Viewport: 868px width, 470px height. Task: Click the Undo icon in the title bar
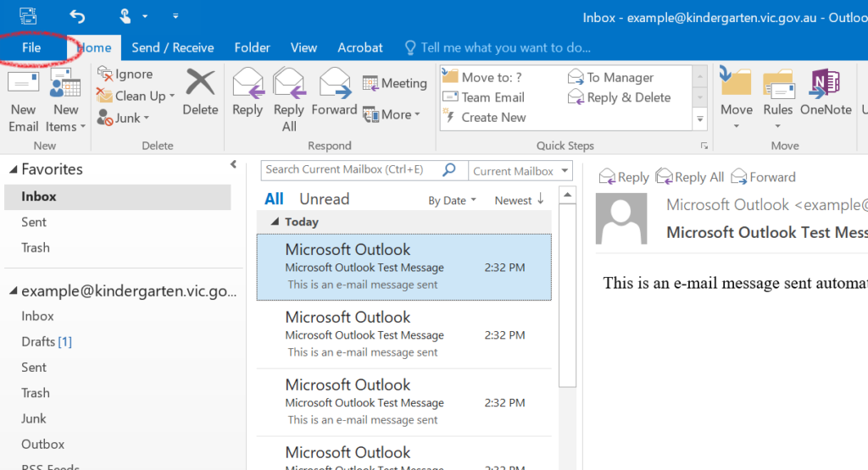[x=77, y=17]
